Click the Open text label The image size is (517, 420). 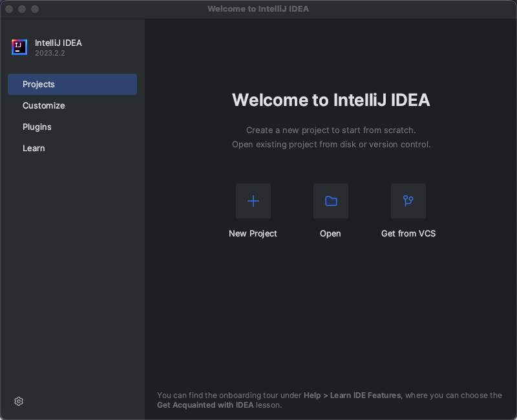tap(330, 234)
